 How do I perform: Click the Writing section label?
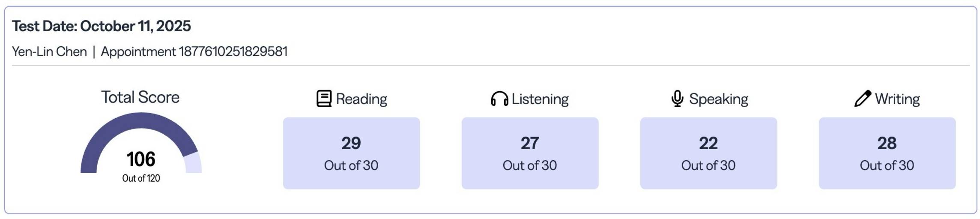(897, 99)
